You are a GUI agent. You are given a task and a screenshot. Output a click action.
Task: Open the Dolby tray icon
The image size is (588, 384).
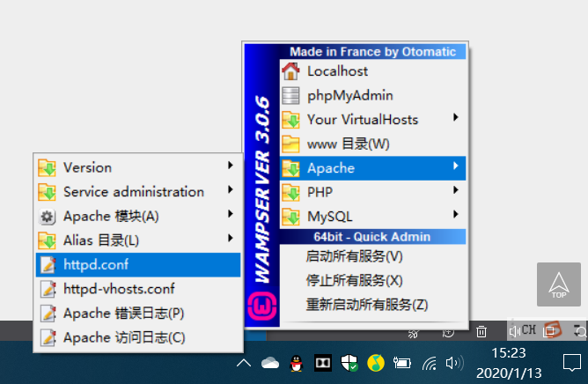323,363
